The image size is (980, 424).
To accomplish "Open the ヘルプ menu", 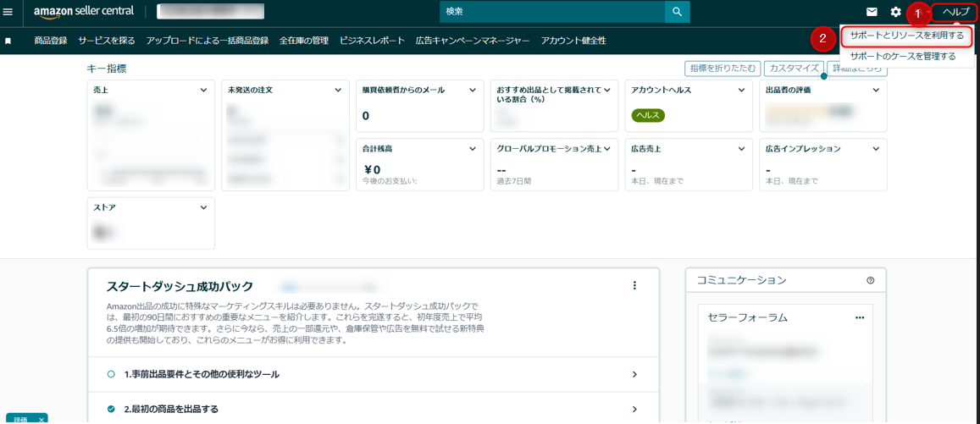I will coord(955,13).
